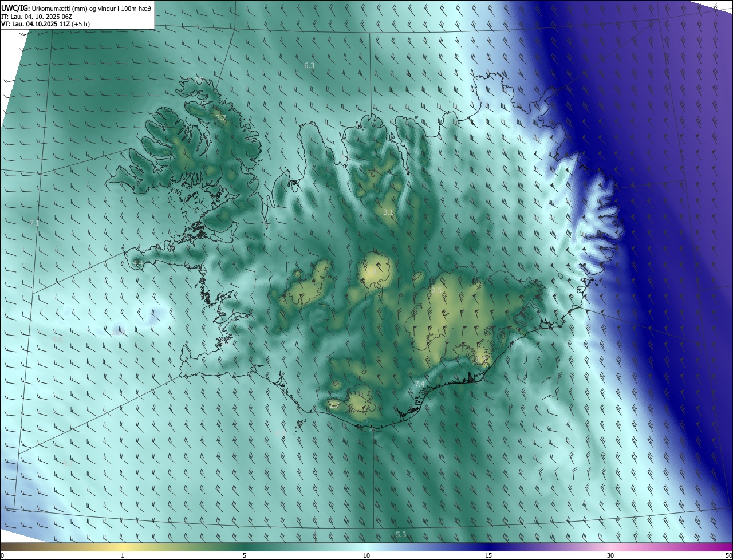
Task: Click the map value label '6.3'
Action: pos(309,66)
